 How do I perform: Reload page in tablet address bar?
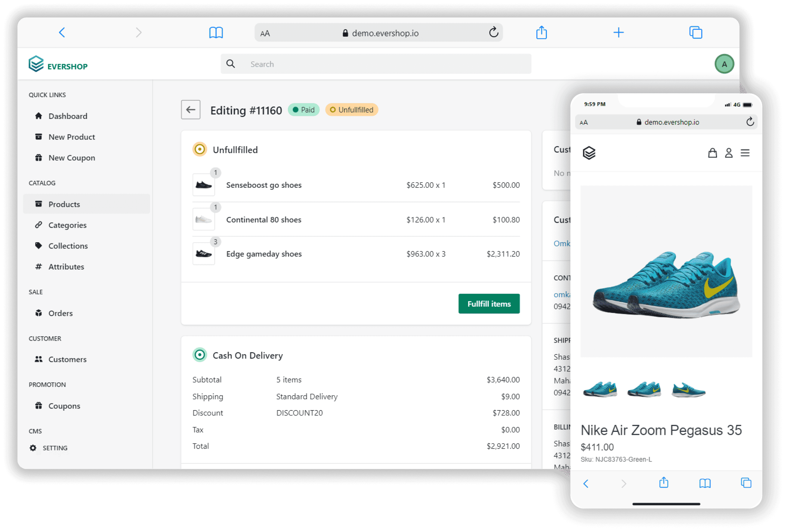(x=493, y=33)
